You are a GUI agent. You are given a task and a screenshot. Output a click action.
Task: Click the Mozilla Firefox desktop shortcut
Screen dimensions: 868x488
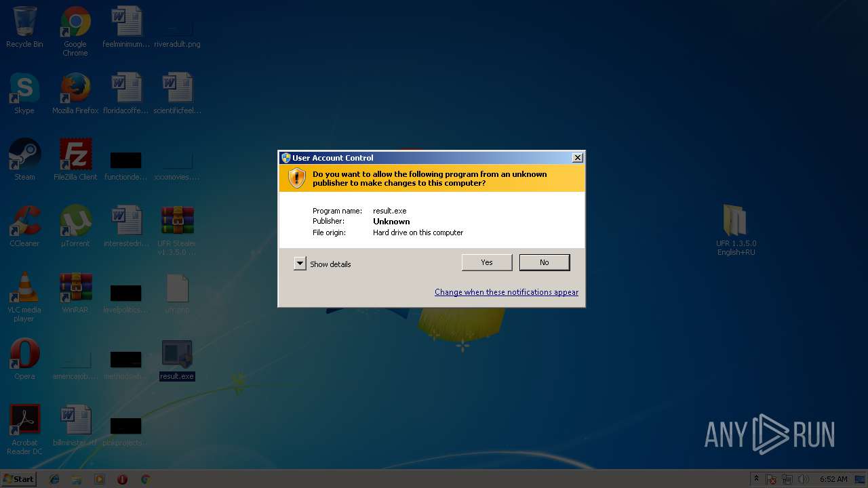tap(75, 94)
